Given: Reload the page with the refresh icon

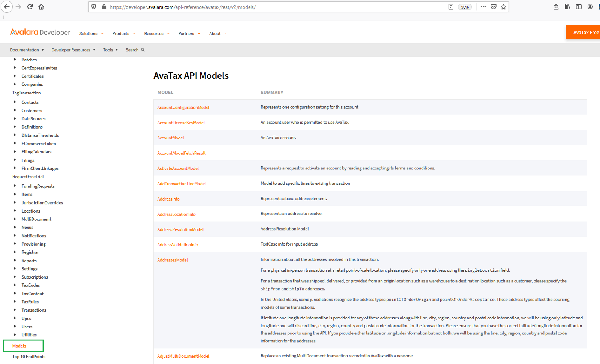Looking at the screenshot, I should click(x=30, y=7).
